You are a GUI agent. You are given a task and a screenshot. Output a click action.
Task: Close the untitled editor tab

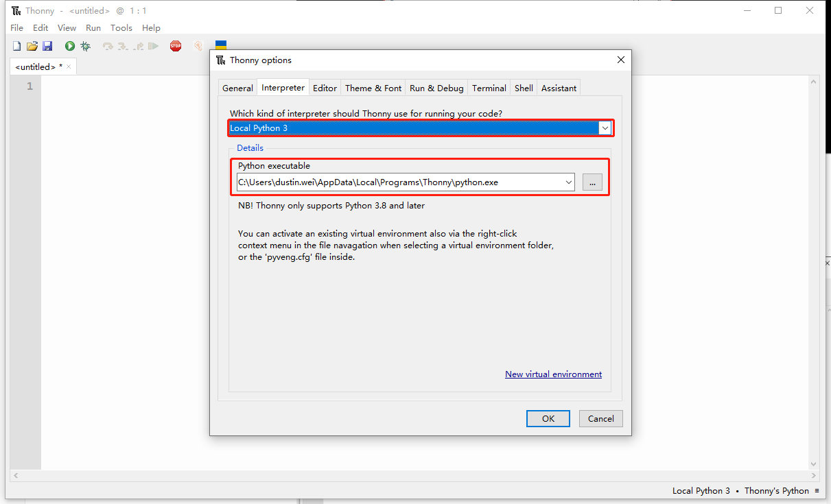(69, 67)
